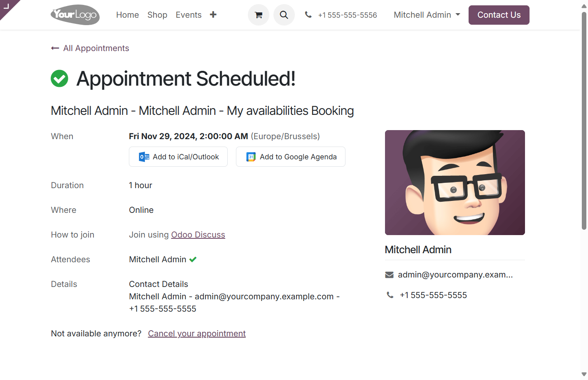Click the Google Calendar icon

click(251, 157)
